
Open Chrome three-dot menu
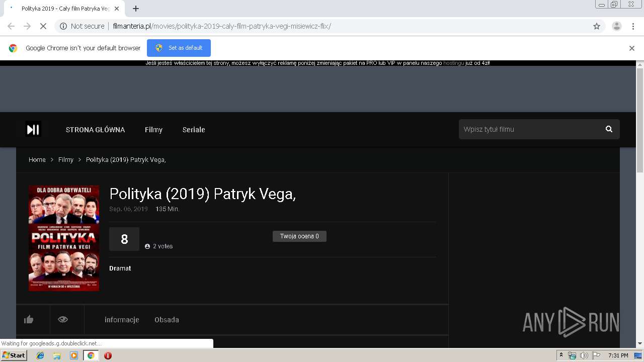(x=632, y=26)
